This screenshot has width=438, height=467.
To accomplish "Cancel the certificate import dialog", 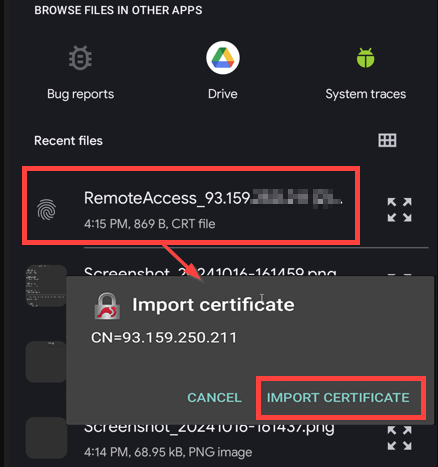I will (x=214, y=398).
